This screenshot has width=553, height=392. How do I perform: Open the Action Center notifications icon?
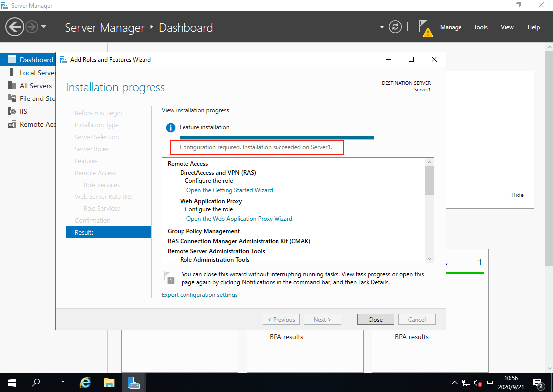tap(538, 383)
